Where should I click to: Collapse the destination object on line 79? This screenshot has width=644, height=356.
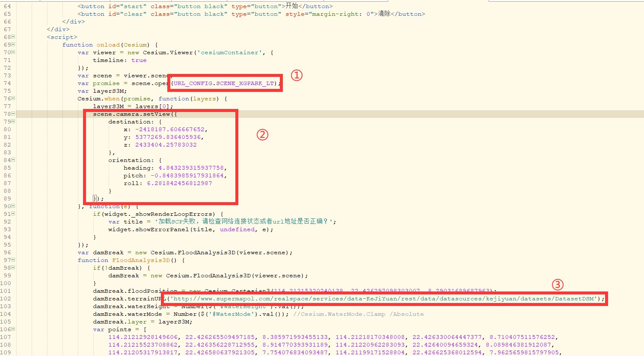point(13,121)
